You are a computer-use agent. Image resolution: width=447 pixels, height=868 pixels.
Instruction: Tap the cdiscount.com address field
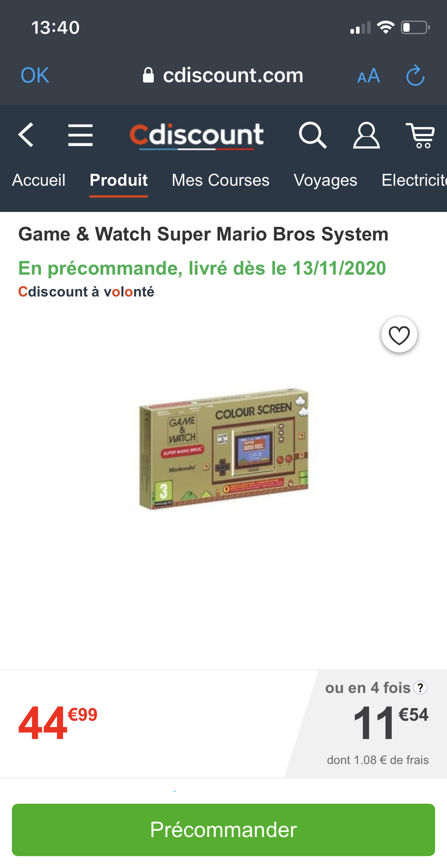click(223, 75)
